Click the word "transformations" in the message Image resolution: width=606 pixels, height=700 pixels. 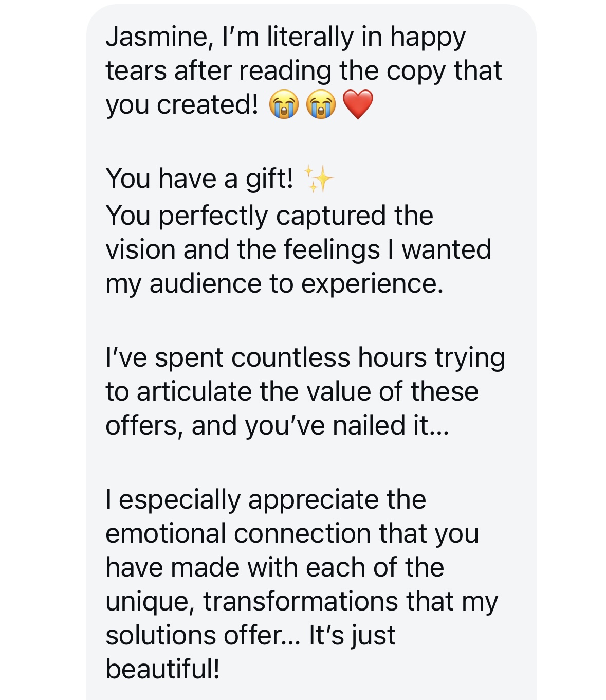(300, 602)
